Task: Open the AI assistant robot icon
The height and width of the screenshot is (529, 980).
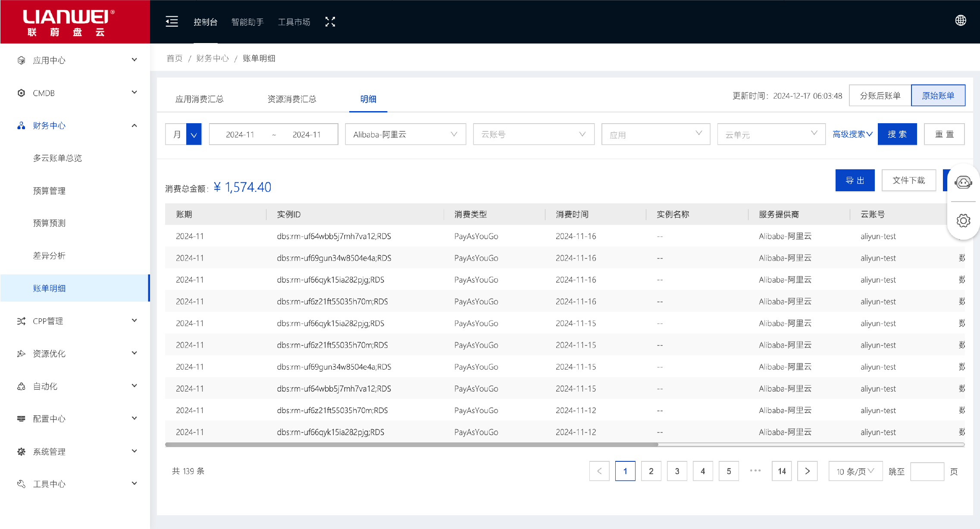Action: click(x=963, y=182)
